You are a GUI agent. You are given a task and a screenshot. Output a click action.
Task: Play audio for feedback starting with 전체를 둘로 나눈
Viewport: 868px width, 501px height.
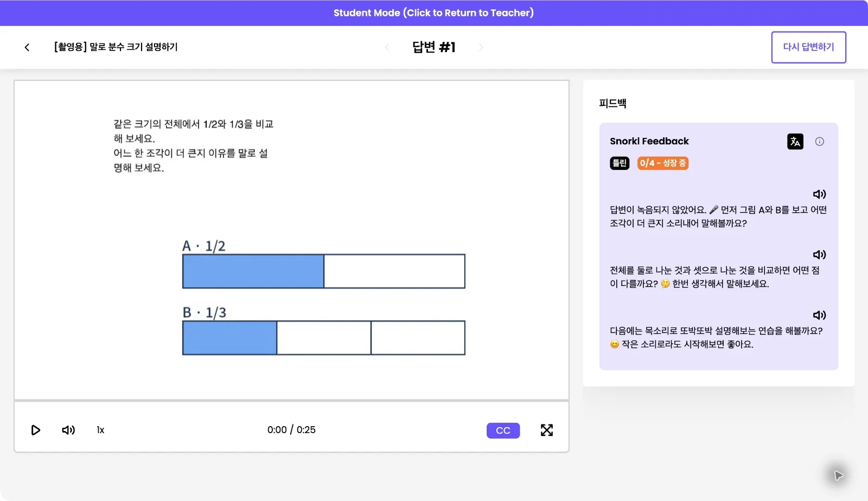click(x=819, y=255)
